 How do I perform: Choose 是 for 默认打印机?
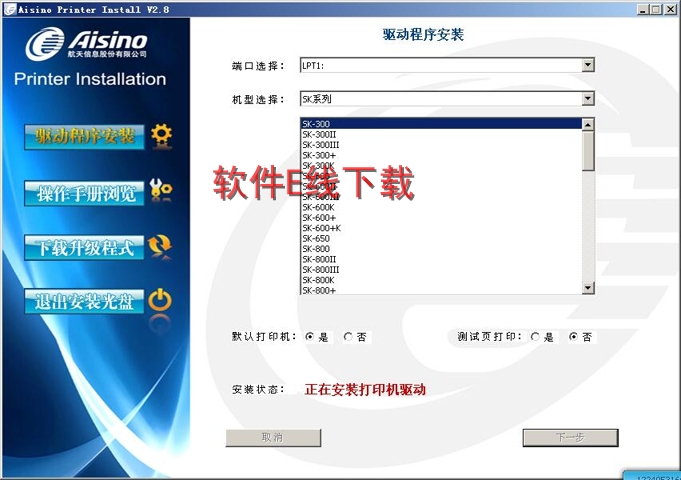point(310,337)
